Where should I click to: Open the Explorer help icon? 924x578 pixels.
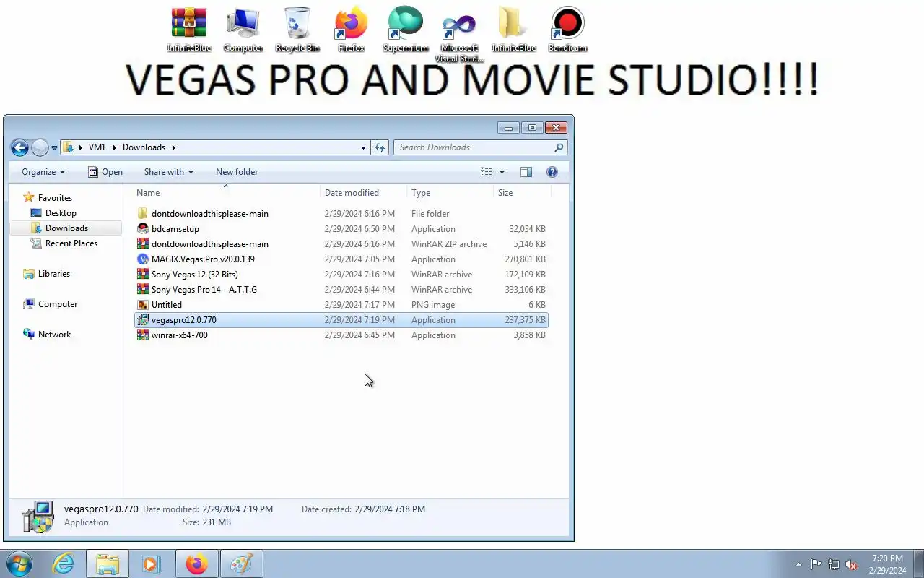552,172
